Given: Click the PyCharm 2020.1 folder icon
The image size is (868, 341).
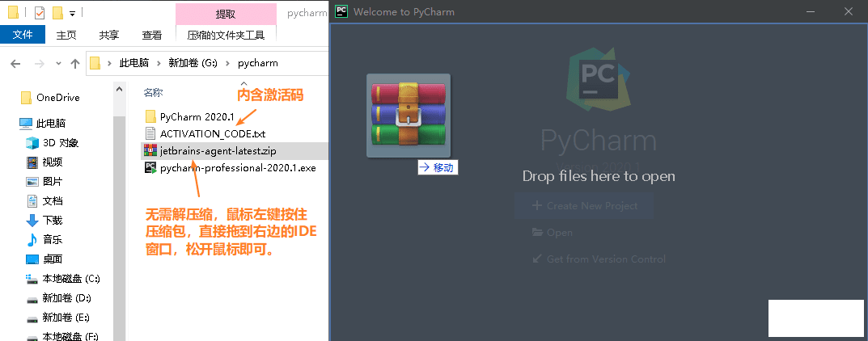Looking at the screenshot, I should pyautogui.click(x=150, y=116).
